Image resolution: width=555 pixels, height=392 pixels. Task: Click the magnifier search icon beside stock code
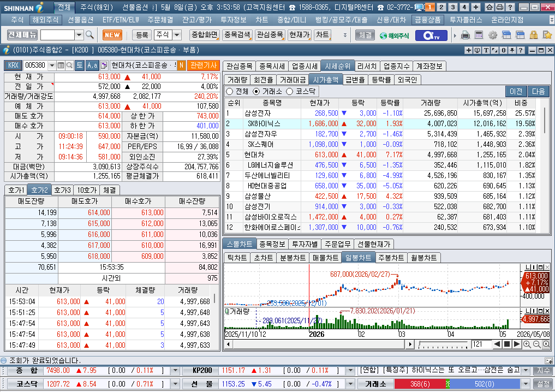click(70, 65)
